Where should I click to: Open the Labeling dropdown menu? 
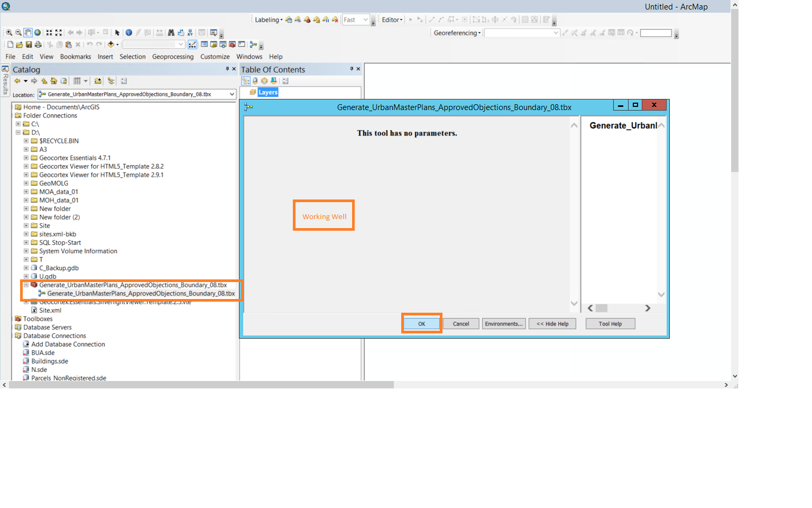pyautogui.click(x=269, y=20)
